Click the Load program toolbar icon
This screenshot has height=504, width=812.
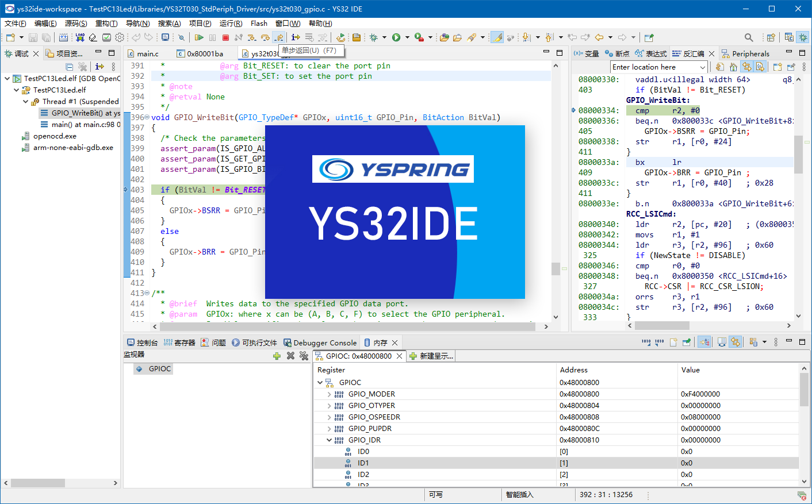point(80,37)
